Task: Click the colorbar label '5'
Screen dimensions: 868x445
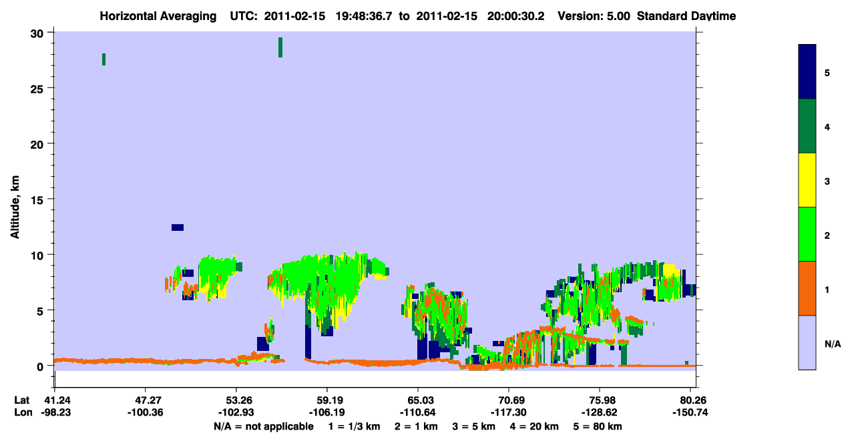Action: click(827, 73)
